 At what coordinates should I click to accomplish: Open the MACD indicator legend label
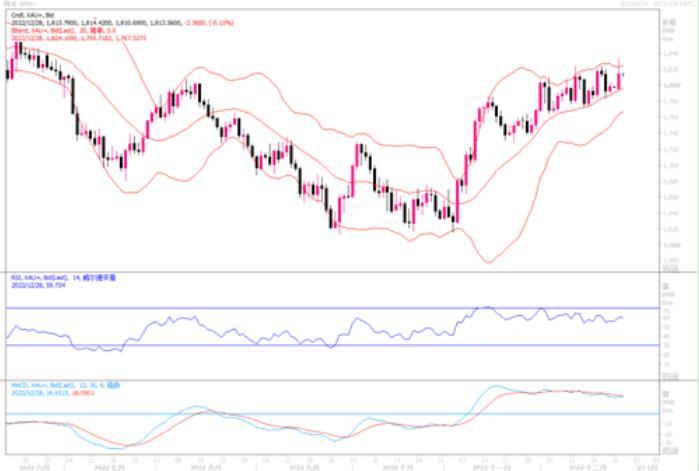(60, 384)
